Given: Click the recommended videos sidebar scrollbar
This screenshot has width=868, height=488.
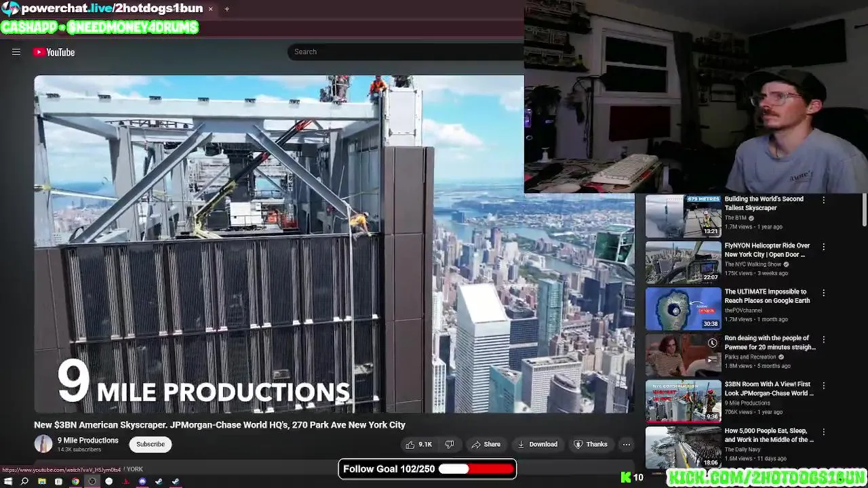Looking at the screenshot, I should pyautogui.click(x=864, y=210).
